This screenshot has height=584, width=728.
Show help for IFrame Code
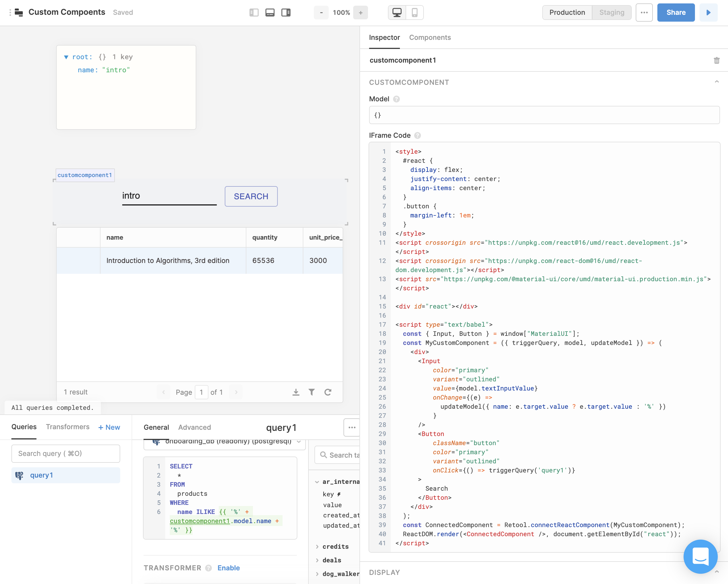point(418,135)
